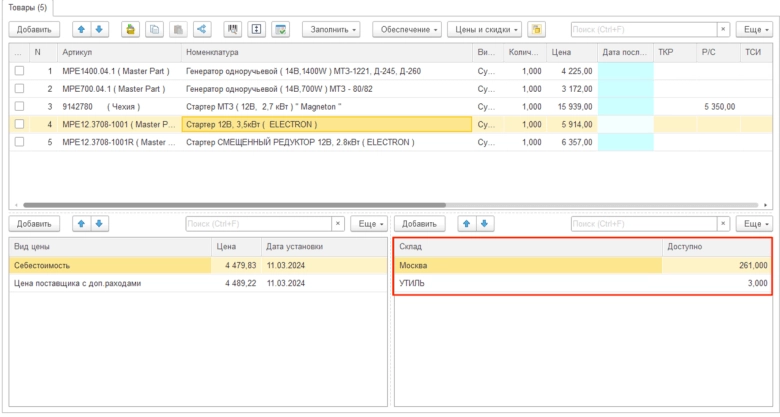Clear the top goods search field
The height and width of the screenshot is (417, 780).
point(724,30)
